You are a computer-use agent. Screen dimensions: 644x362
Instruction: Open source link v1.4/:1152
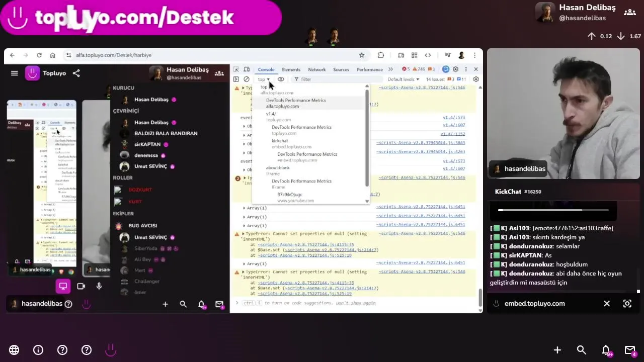(x=453, y=134)
